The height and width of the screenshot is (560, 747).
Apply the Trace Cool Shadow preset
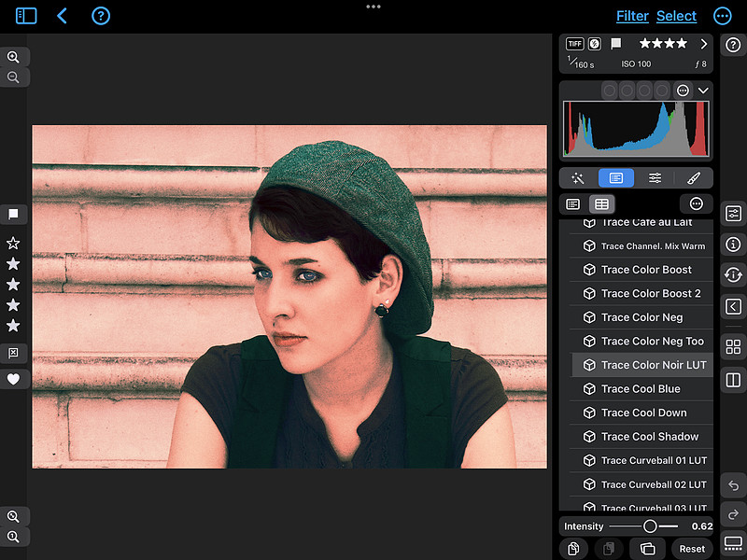pyautogui.click(x=641, y=436)
